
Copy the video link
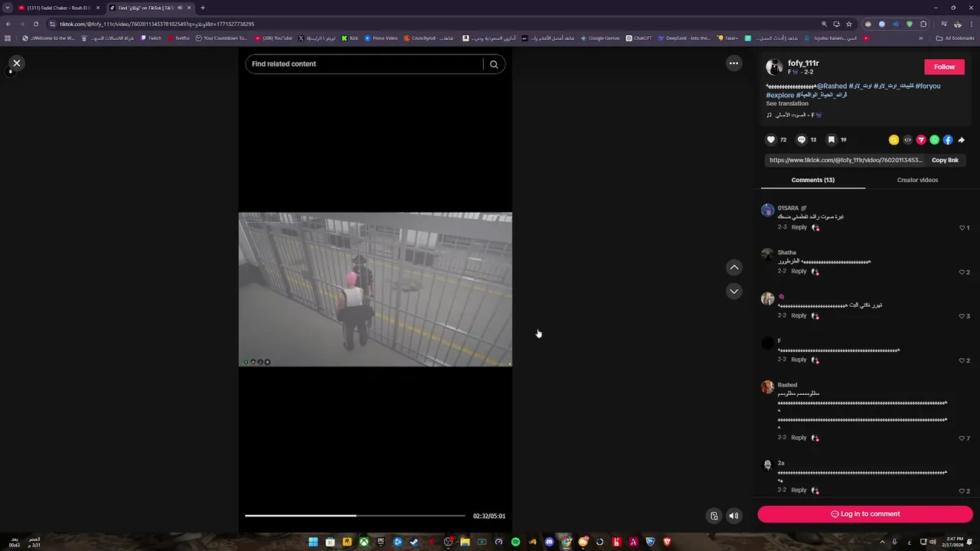coord(945,160)
